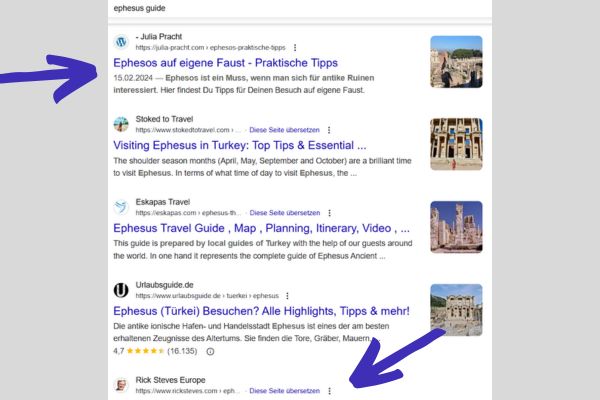Click the Library of Celsus thumbnail for Stoked to Travel
600x400 pixels.
456,144
